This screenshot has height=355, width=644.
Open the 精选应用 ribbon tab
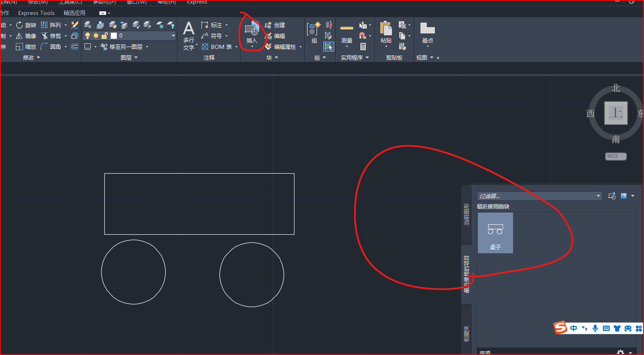click(x=75, y=13)
